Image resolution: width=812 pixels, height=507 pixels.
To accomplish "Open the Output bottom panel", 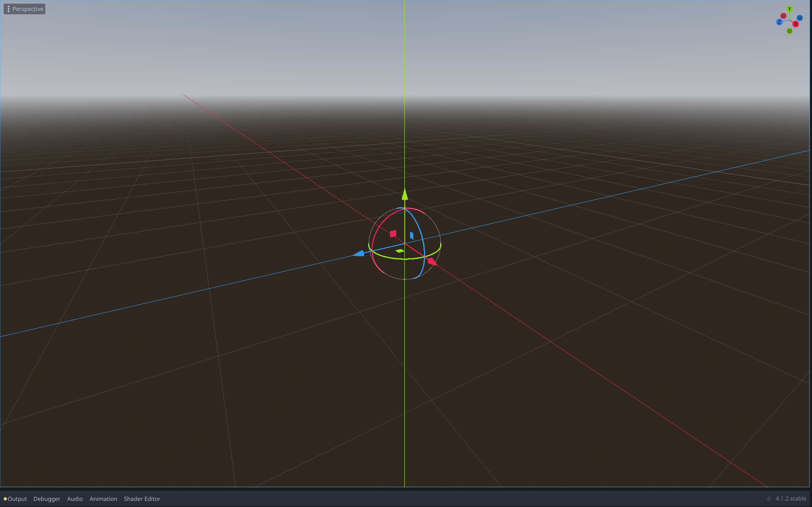I will 17,498.
